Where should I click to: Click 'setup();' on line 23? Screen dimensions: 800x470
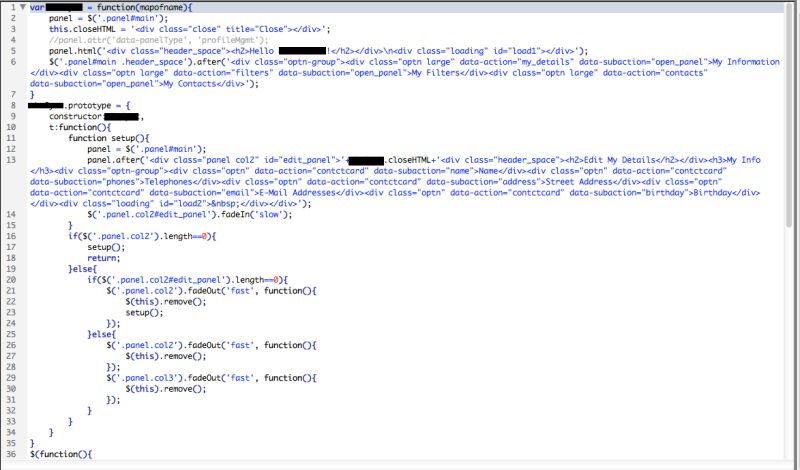click(x=144, y=312)
